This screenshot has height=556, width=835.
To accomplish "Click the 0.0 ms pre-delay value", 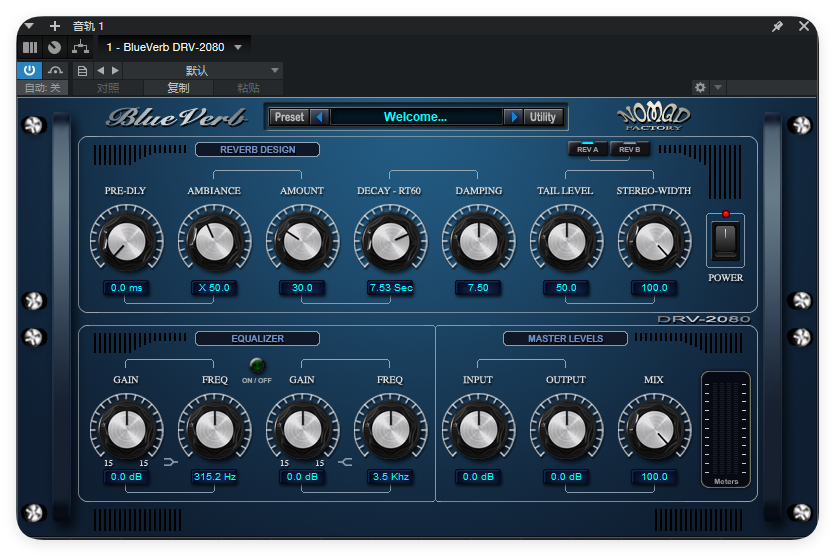I will click(126, 288).
